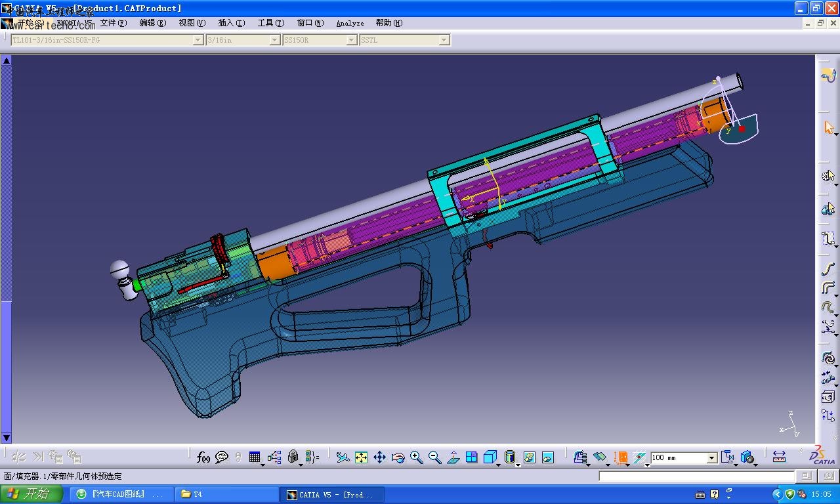Screen dimensions: 840x504
Task: Click the gear-with-cursor icon in right toolbar
Action: coord(828,175)
